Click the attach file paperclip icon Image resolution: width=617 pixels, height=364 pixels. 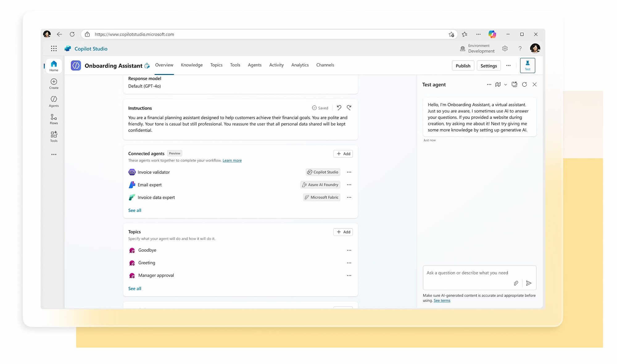pos(516,283)
